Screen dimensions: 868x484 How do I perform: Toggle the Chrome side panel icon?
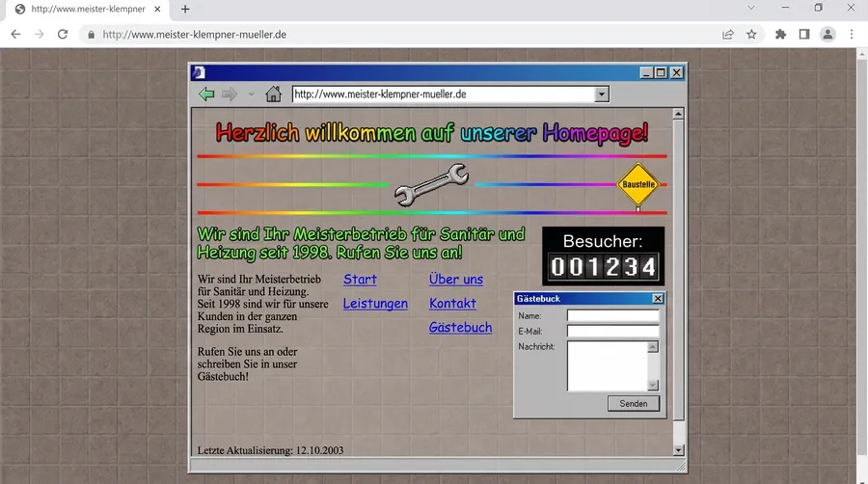point(804,35)
